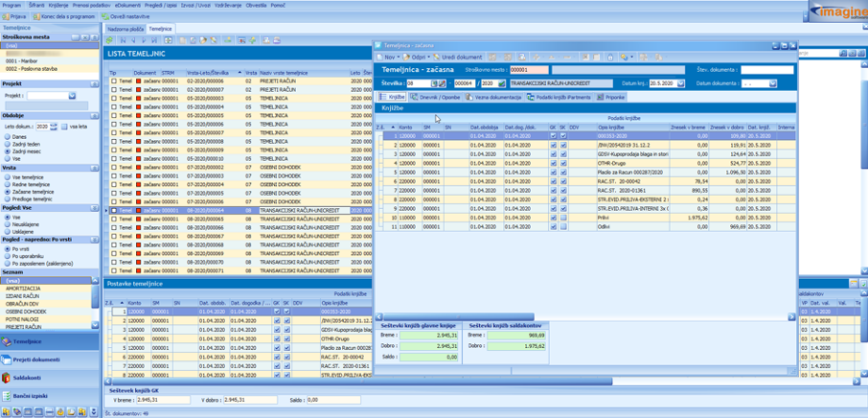Screen dimensions: 868x418
Task: Open Datum dokumenta date dropdown
Action: click(773, 83)
